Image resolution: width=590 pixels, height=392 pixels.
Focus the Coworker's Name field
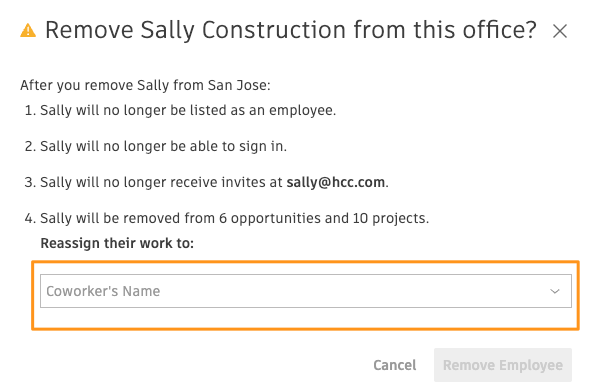pos(306,291)
